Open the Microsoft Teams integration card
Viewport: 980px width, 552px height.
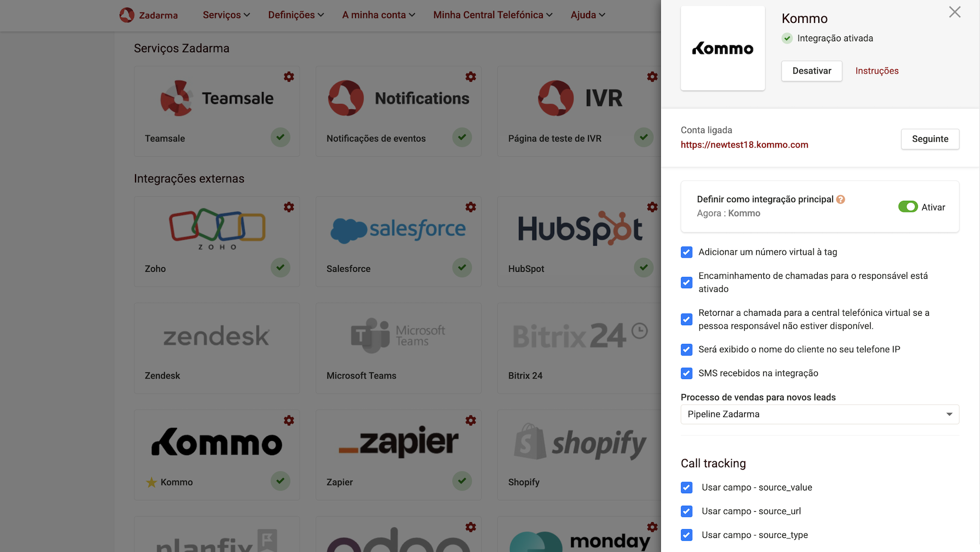(399, 348)
